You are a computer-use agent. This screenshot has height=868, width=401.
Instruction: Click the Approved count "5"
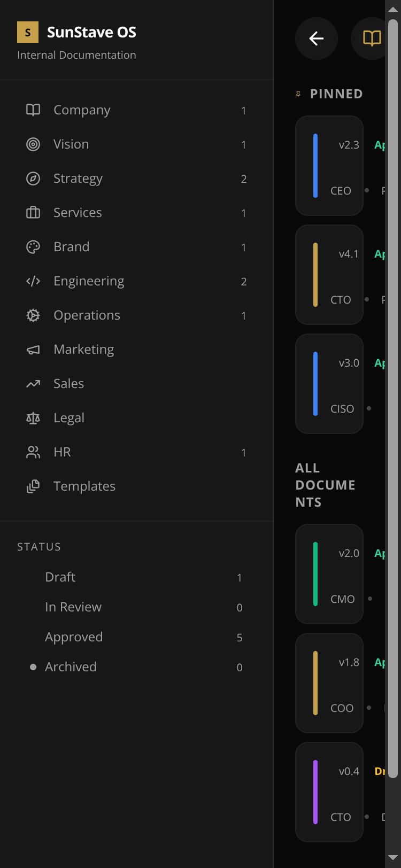click(x=240, y=638)
